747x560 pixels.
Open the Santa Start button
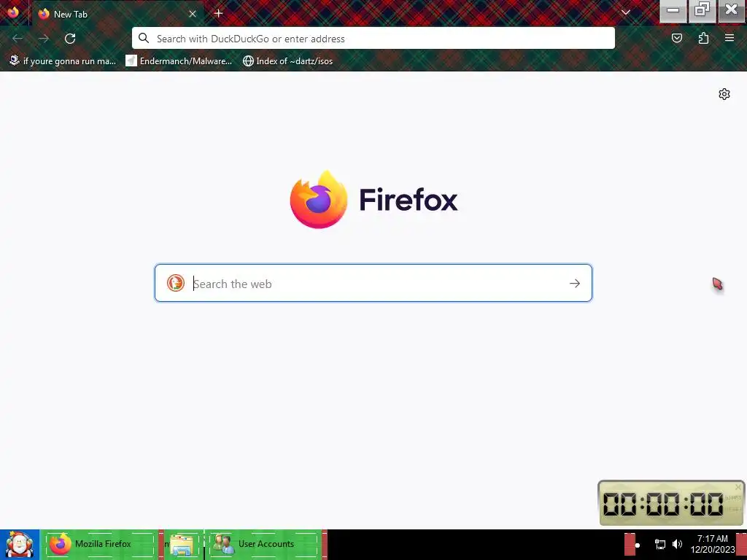20,544
